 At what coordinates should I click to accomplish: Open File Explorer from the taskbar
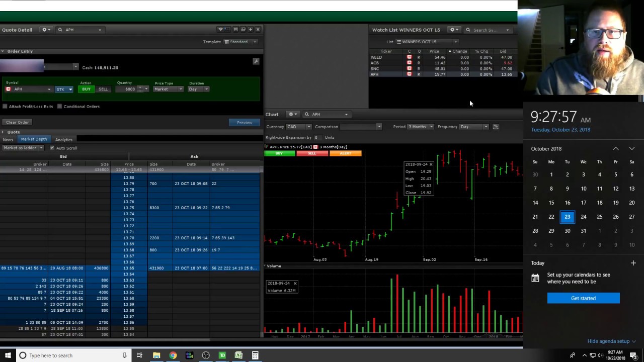[156, 355]
